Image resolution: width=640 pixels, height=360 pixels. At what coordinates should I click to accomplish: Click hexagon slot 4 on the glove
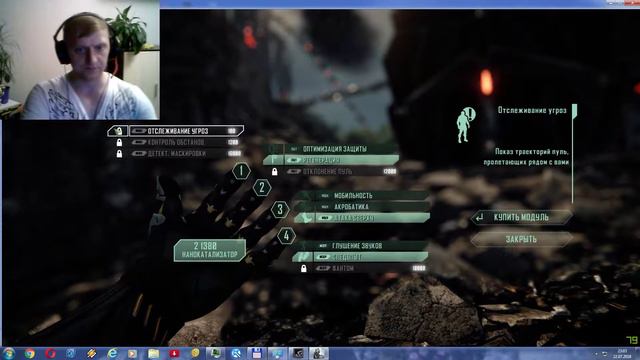(x=287, y=236)
